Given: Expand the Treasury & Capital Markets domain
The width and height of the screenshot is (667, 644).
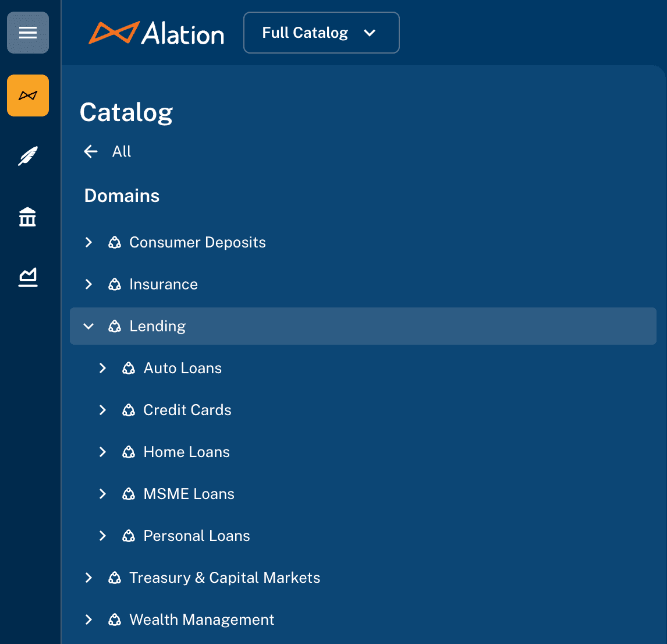Looking at the screenshot, I should [x=88, y=578].
